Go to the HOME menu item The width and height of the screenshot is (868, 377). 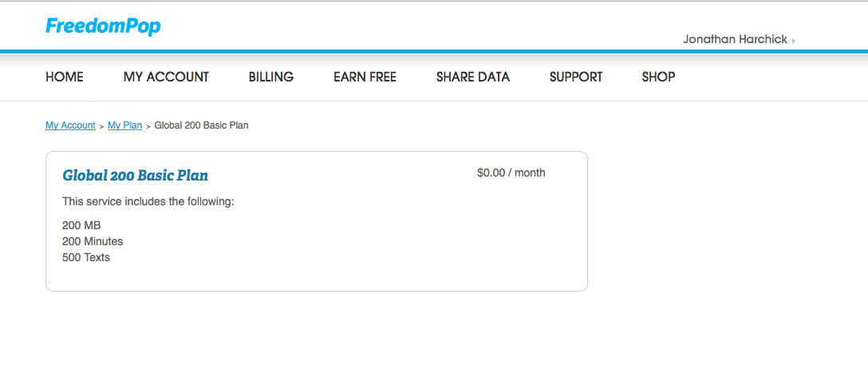pos(64,77)
